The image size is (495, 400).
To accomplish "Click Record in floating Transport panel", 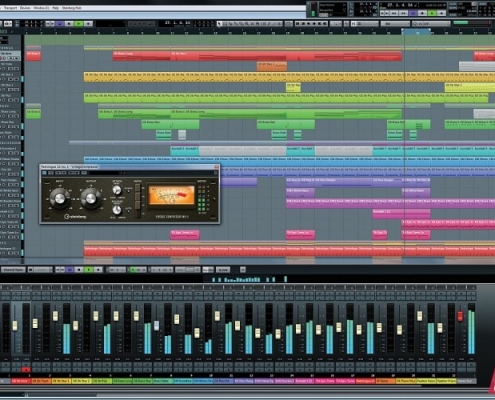I will click(x=441, y=13).
